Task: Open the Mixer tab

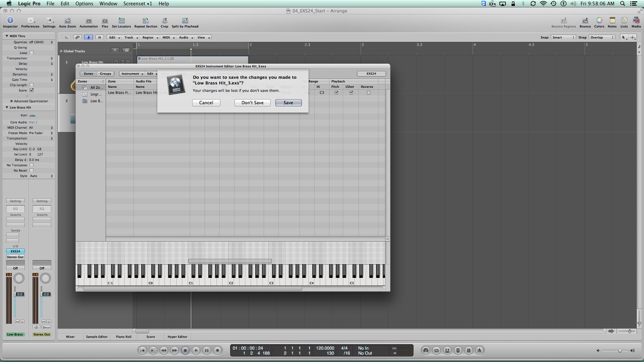Action: click(x=70, y=337)
